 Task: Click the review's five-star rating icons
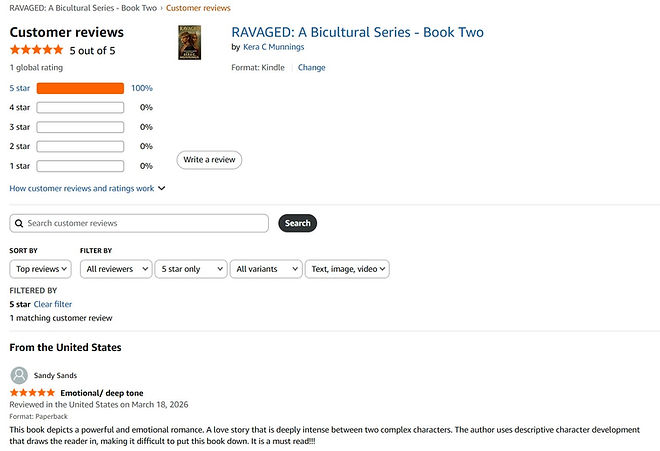32,393
